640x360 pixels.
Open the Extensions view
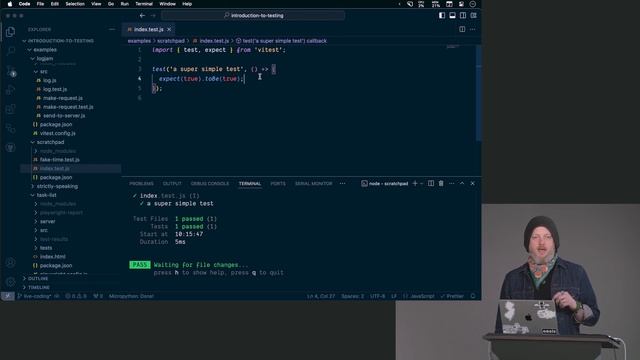[11, 109]
